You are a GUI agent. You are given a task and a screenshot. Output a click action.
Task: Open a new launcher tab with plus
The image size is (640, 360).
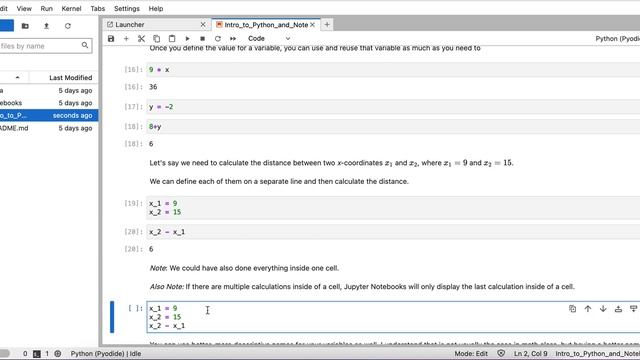point(327,24)
